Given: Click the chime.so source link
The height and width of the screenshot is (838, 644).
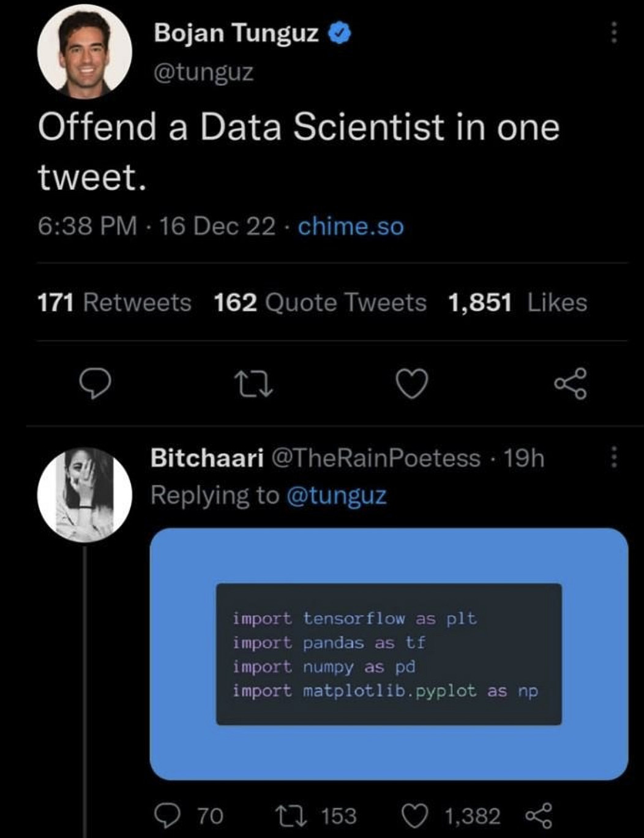Looking at the screenshot, I should tap(351, 226).
